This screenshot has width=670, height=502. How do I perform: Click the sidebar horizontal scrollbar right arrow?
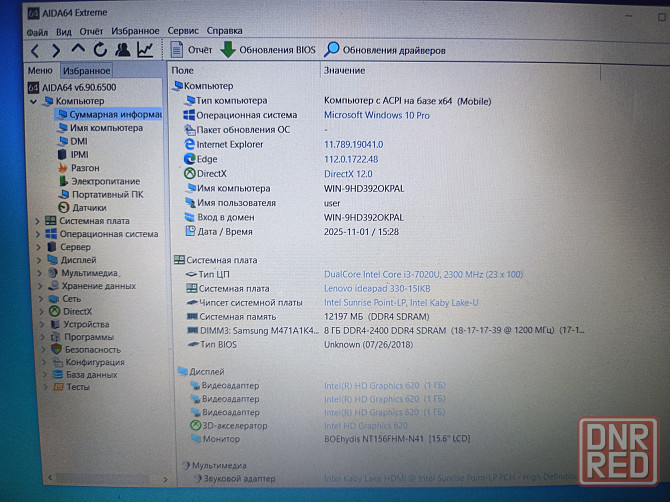click(165, 479)
